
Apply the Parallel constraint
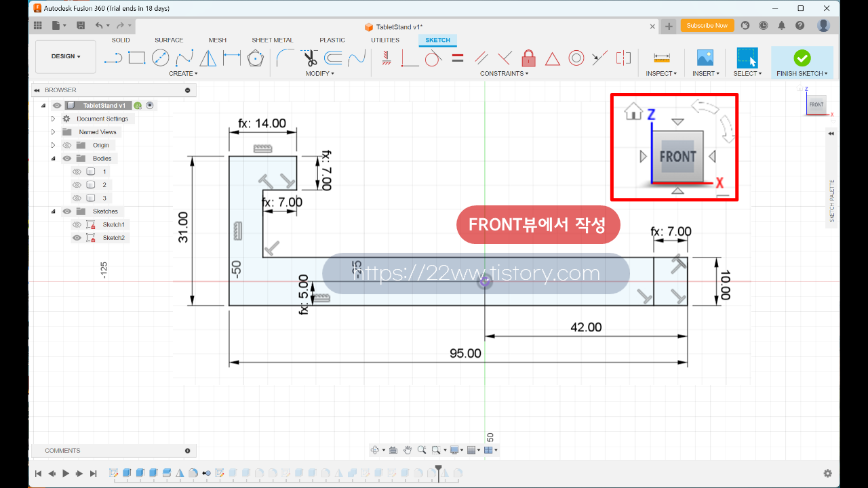(x=481, y=58)
